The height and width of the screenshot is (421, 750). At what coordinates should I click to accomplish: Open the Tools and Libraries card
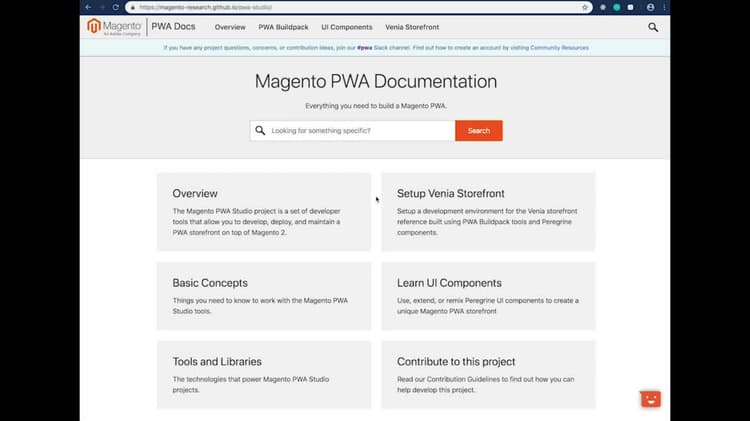pyautogui.click(x=264, y=375)
